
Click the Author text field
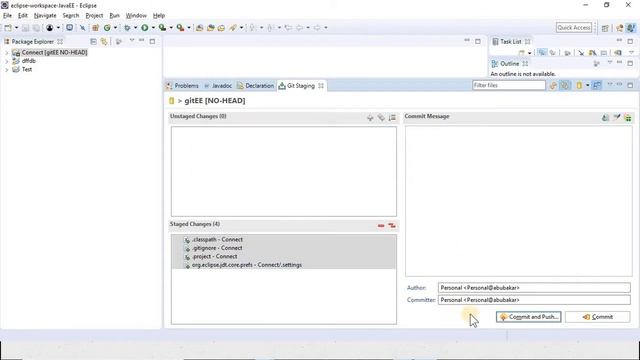pyautogui.click(x=534, y=288)
